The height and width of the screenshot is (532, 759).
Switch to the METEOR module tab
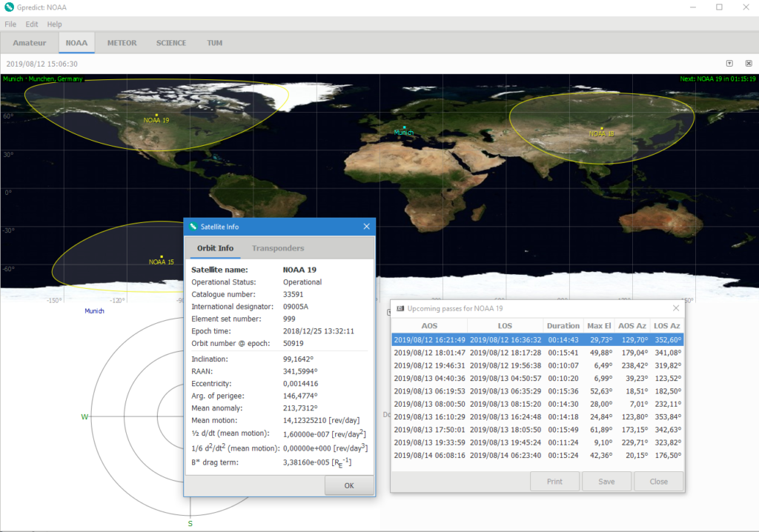coord(122,42)
